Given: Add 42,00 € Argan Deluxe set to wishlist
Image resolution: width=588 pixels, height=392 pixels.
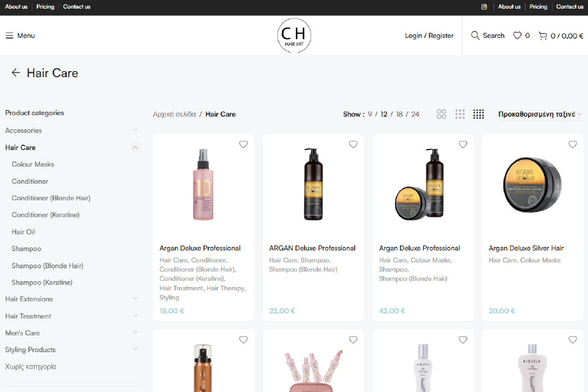Looking at the screenshot, I should tap(463, 145).
